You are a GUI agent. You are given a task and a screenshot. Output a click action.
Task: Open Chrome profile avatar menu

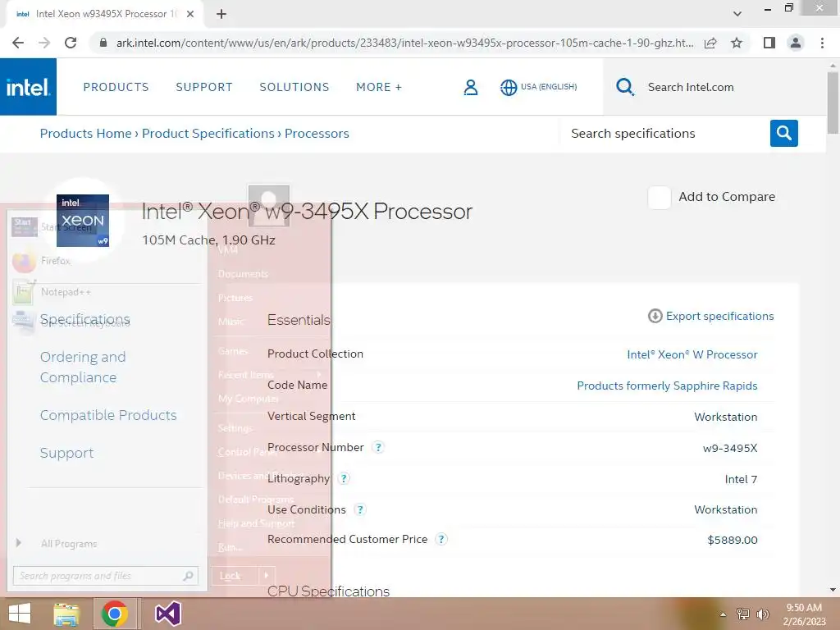(x=796, y=43)
